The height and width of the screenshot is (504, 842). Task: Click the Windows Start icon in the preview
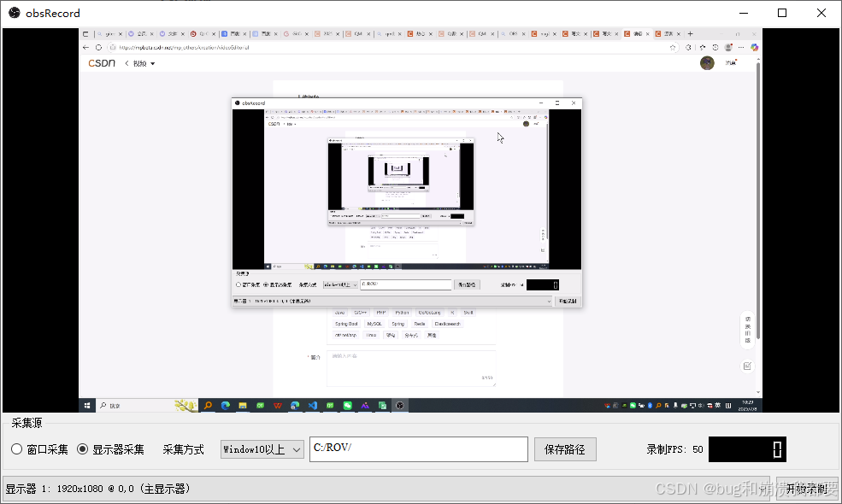[86, 406]
